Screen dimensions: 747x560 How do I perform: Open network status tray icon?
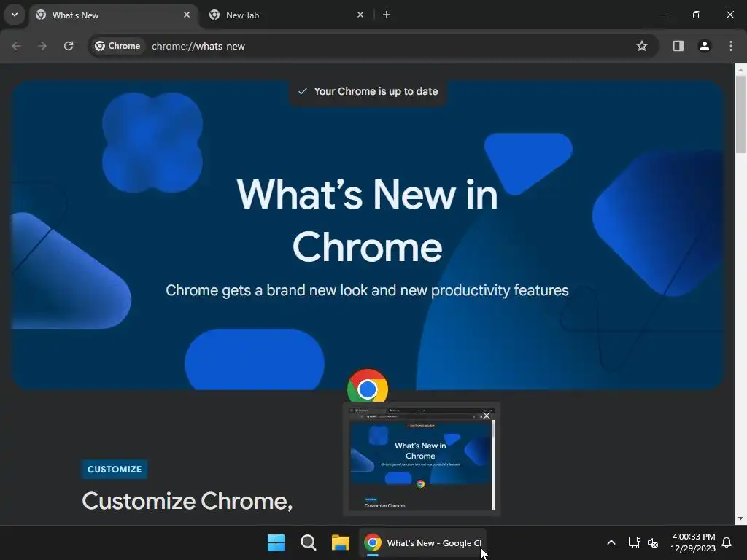[x=634, y=542]
